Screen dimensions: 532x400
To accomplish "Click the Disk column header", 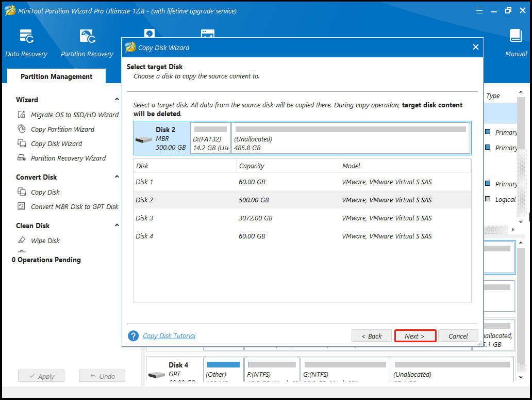I will (185, 166).
